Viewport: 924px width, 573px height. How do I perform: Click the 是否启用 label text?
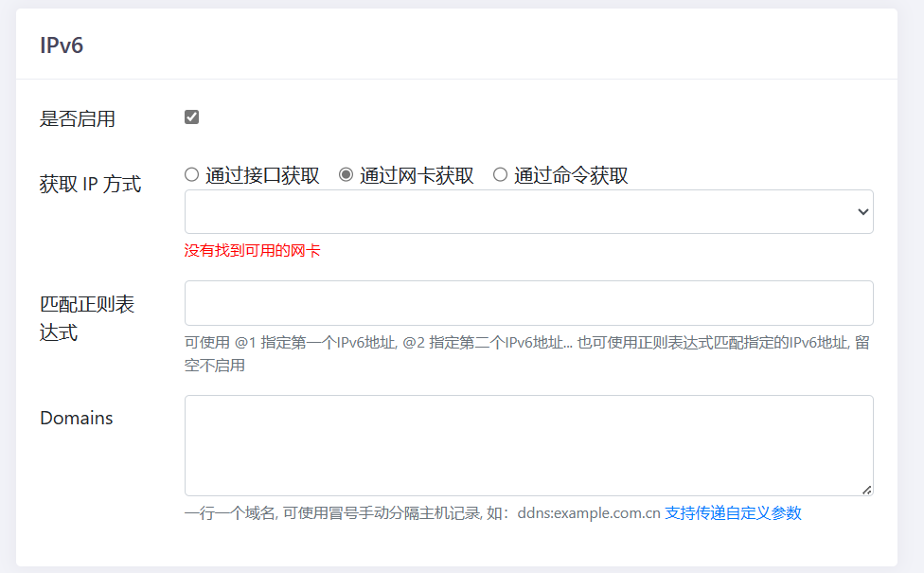click(78, 119)
